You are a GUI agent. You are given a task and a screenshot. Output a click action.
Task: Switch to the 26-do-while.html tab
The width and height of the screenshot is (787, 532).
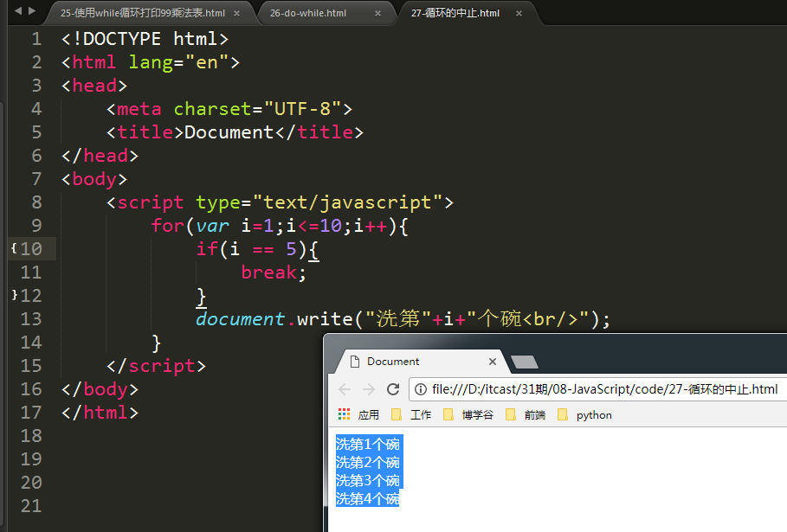click(x=307, y=13)
